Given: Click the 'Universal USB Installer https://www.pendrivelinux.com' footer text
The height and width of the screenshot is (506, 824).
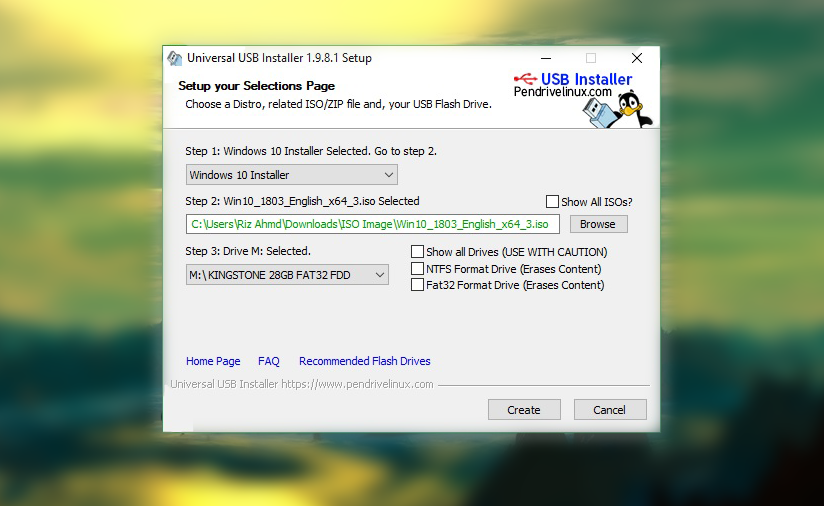Looking at the screenshot, I should 302,384.
